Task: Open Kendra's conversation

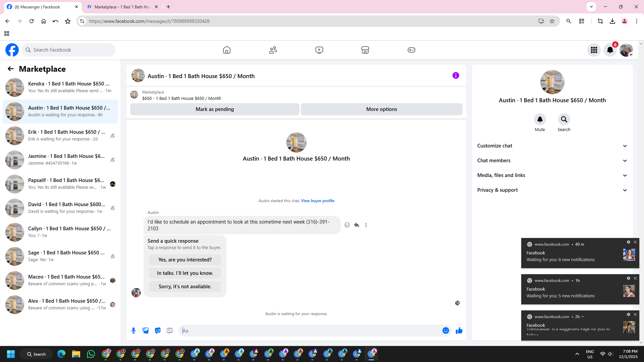Action: pyautogui.click(x=60, y=87)
